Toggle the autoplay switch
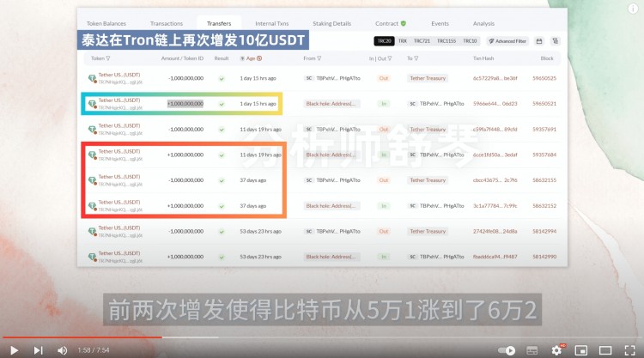Image resolution: width=644 pixels, height=358 pixels. coord(507,350)
